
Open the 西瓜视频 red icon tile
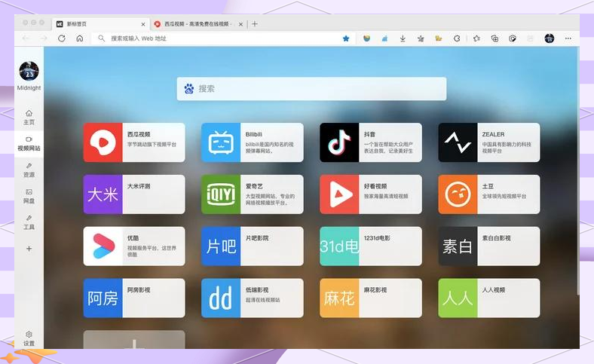103,142
